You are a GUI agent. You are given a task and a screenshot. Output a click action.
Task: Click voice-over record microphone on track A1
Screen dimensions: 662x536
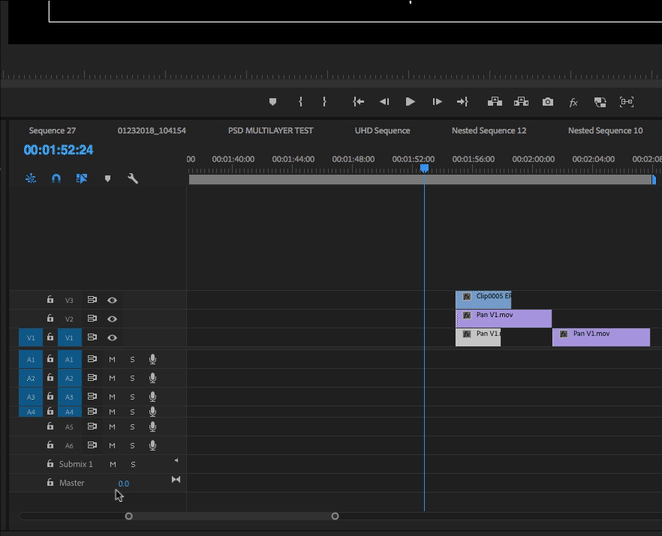(x=153, y=359)
